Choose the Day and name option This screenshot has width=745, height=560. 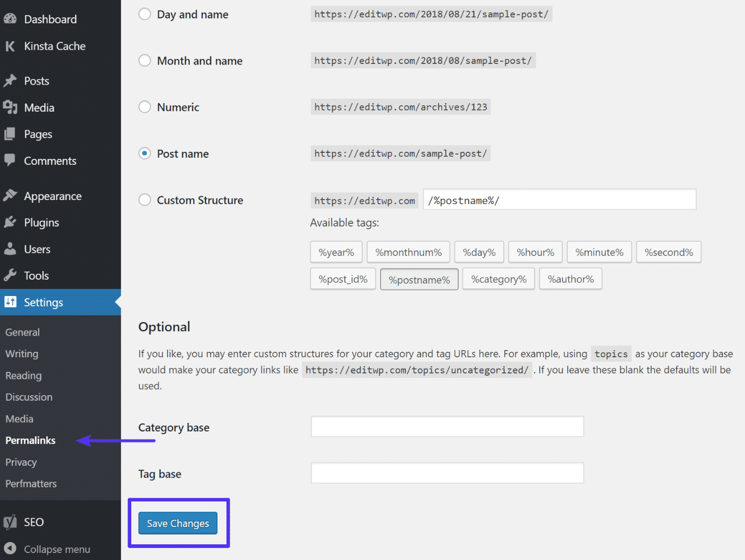click(144, 14)
